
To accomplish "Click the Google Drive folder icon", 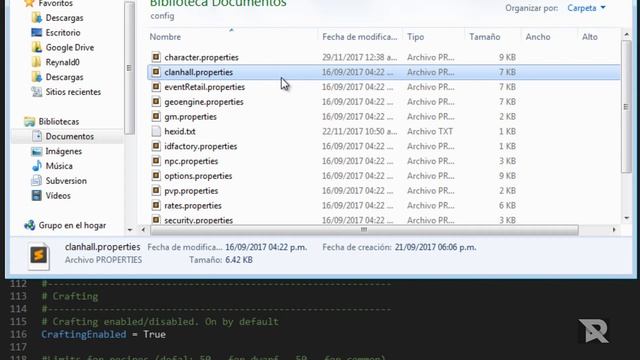I will (x=36, y=47).
